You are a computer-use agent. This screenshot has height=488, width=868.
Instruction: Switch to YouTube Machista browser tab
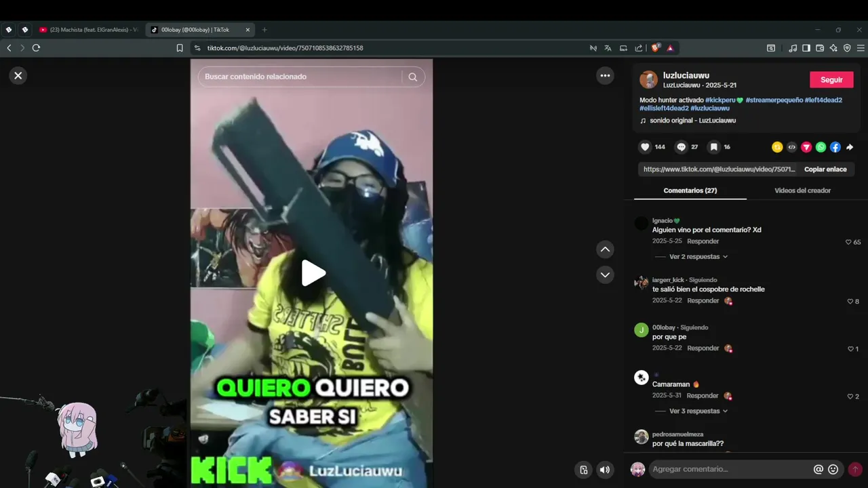pyautogui.click(x=88, y=30)
